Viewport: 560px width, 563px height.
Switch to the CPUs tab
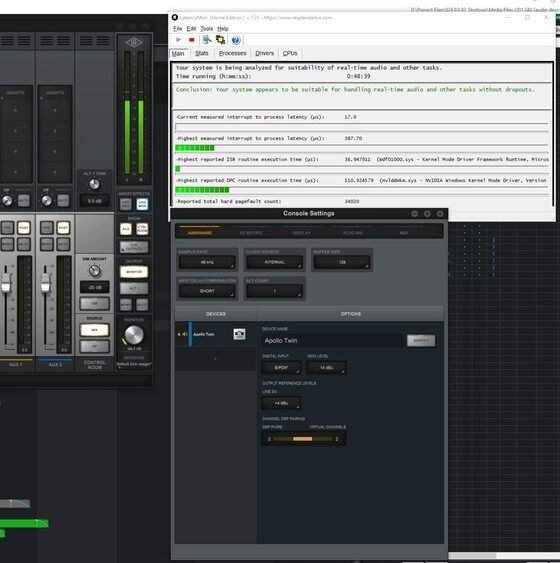tap(290, 53)
